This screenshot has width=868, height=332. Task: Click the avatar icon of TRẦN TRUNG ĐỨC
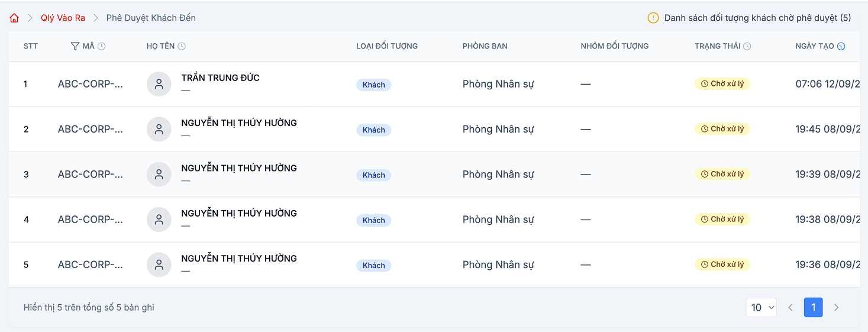click(159, 84)
